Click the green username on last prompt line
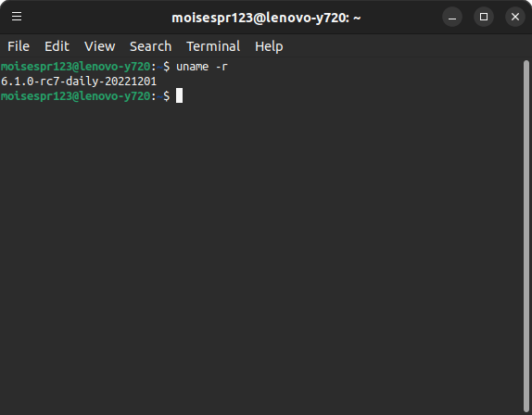The image size is (532, 415). click(75, 96)
